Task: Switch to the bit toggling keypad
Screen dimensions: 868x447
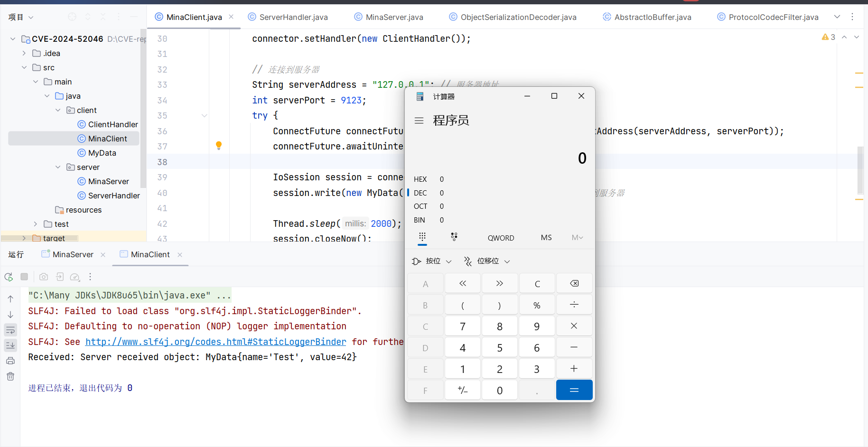Action: (x=454, y=237)
